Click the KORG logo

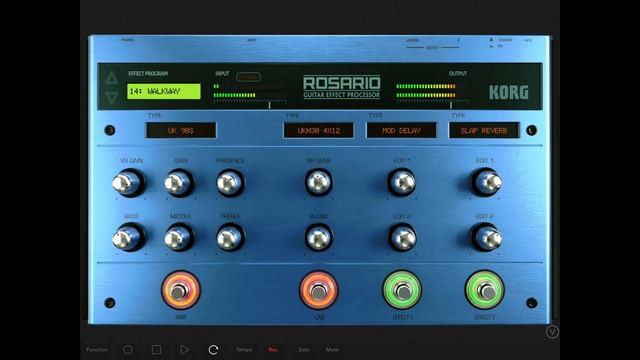[x=509, y=93]
